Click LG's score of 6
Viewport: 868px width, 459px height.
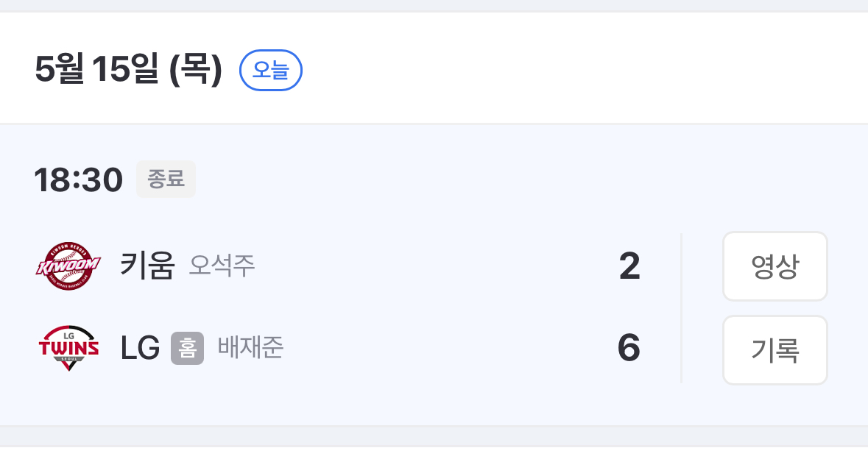(629, 348)
